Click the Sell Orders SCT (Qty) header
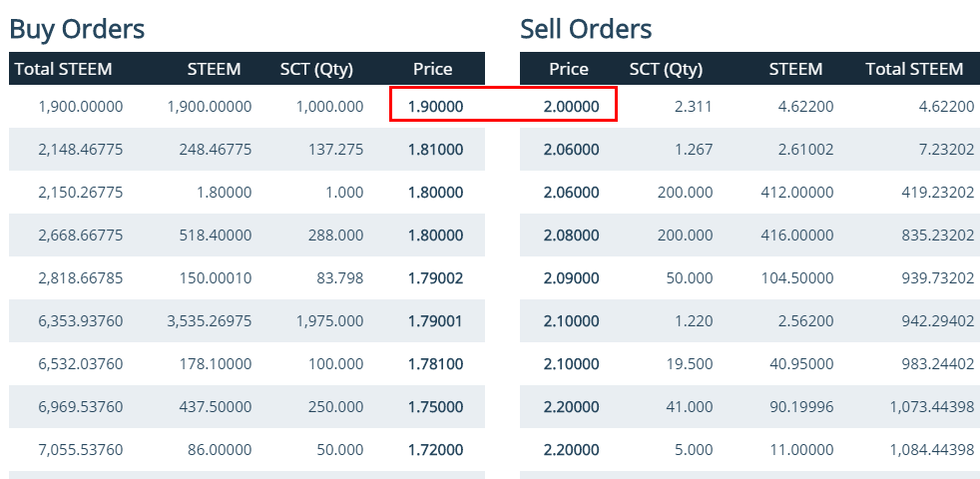 pyautogui.click(x=666, y=70)
